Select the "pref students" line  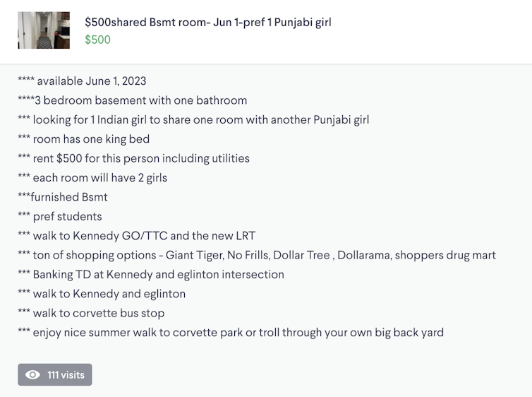(x=60, y=216)
